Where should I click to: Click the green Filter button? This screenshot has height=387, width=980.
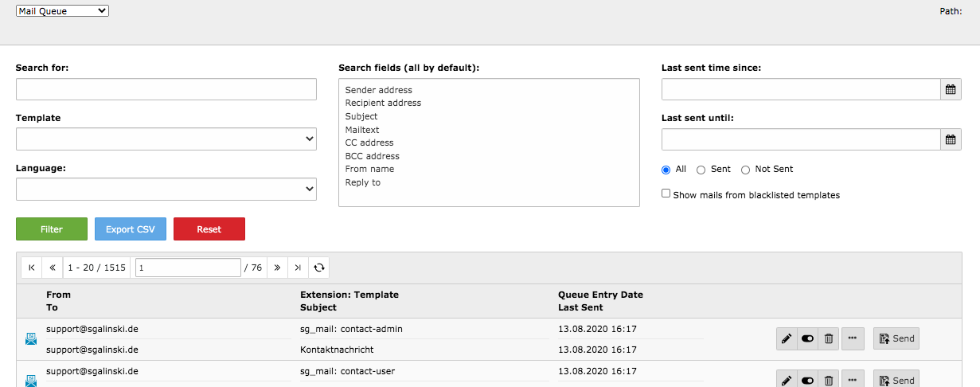click(x=52, y=229)
